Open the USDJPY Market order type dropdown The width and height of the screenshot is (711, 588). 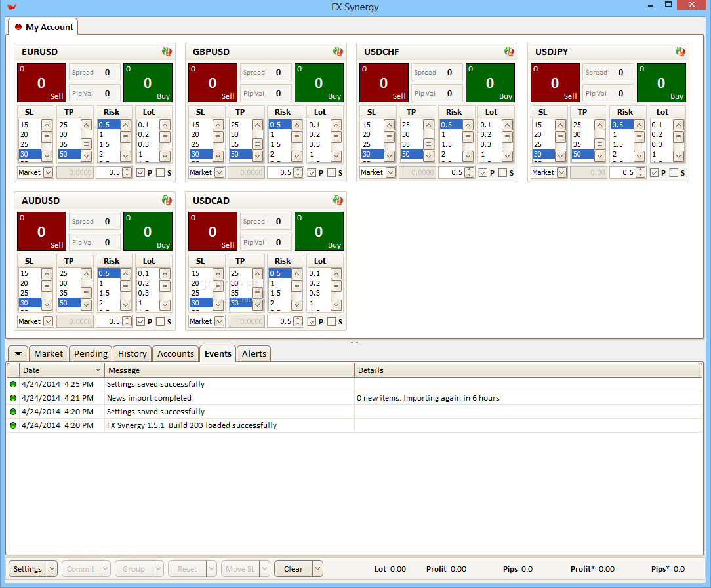(561, 172)
